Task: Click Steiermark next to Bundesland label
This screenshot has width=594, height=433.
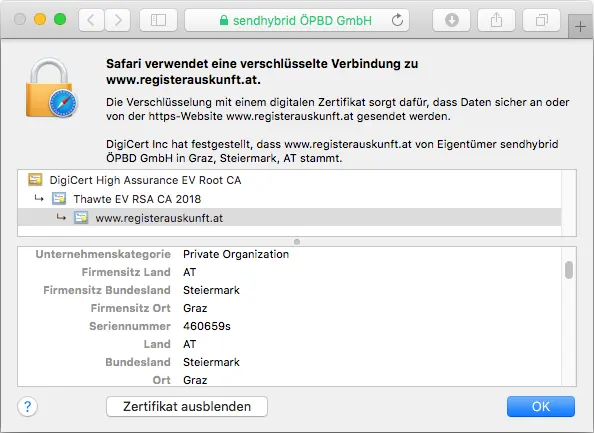Action: 211,362
